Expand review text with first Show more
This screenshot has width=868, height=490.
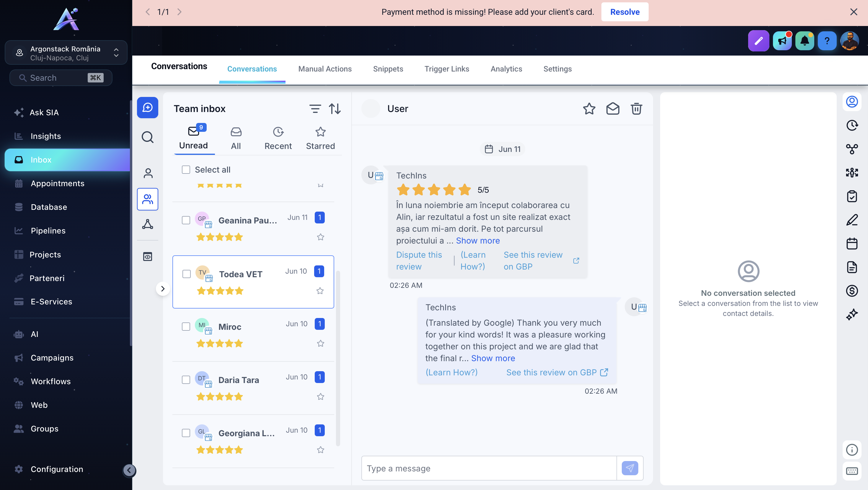pos(478,241)
